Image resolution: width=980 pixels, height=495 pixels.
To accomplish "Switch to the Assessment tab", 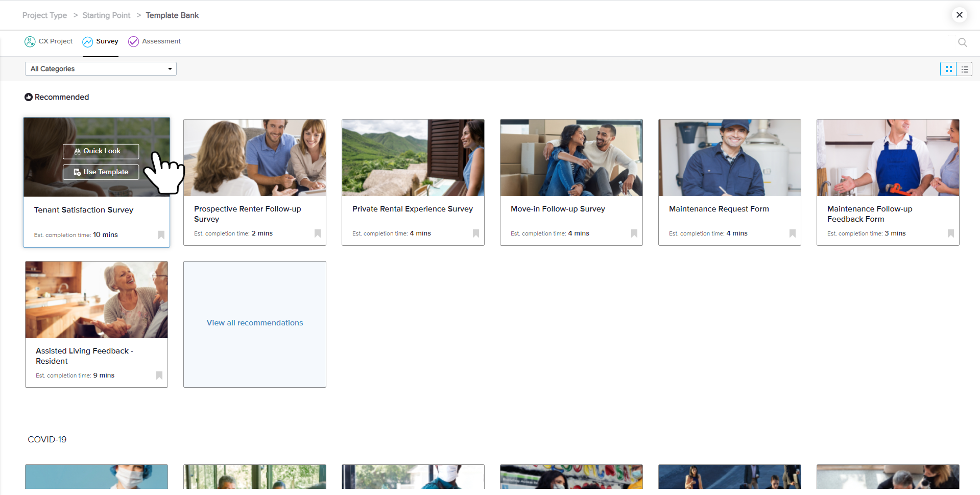I will 154,41.
